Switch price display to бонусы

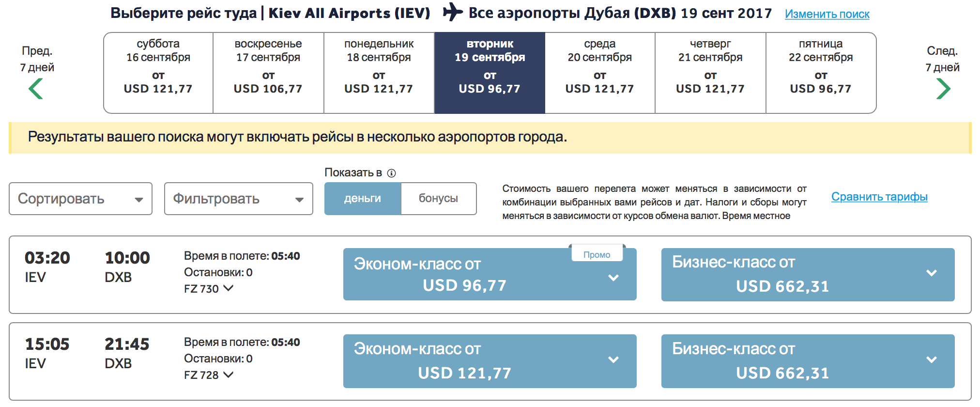coord(438,199)
